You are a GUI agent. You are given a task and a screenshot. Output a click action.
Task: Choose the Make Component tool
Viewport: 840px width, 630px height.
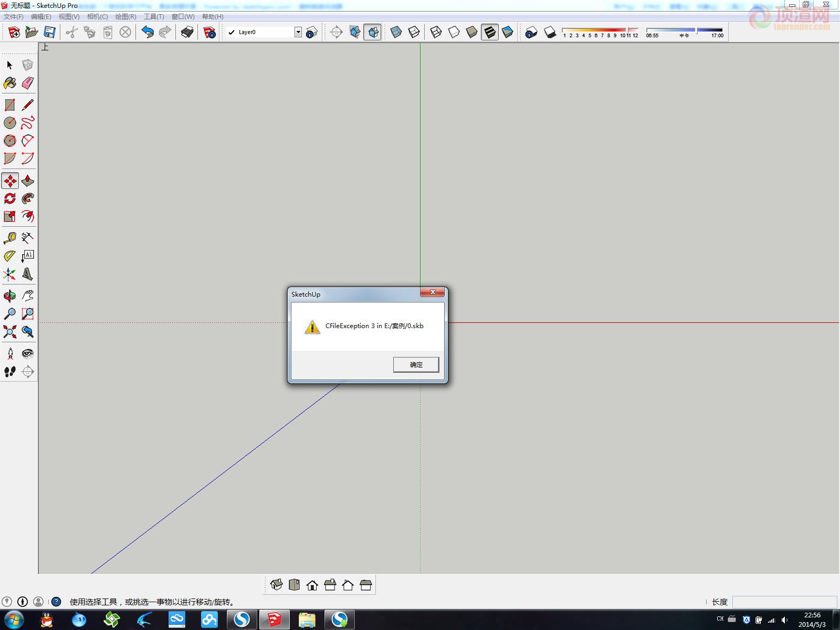(x=27, y=65)
